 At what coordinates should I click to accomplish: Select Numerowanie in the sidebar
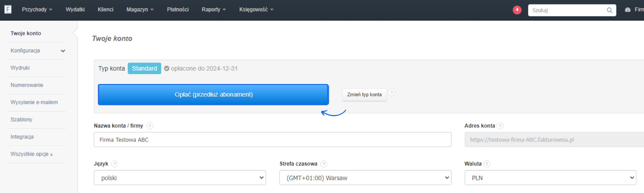[x=27, y=85]
